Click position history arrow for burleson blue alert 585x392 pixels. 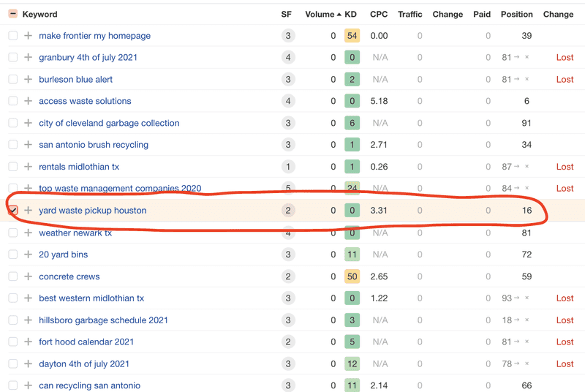point(516,79)
